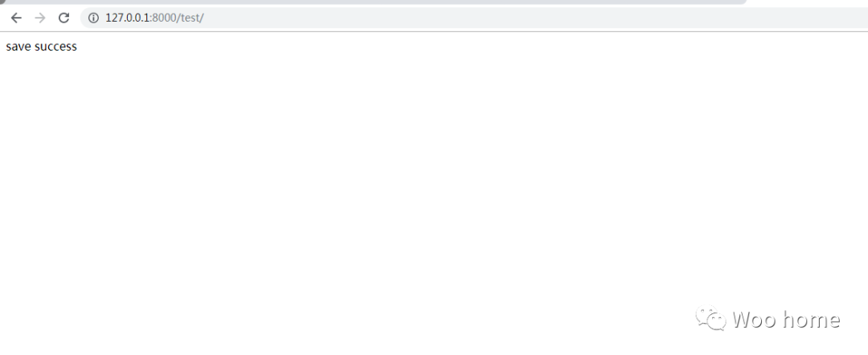Click empty toolbar space between reload and address bar
The height and width of the screenshot is (355, 868).
click(x=76, y=18)
